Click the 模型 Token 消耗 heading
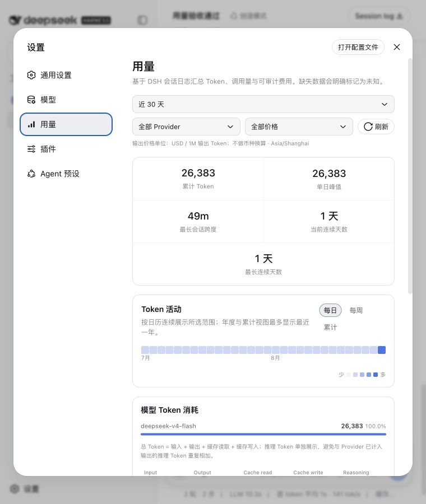 coord(170,410)
